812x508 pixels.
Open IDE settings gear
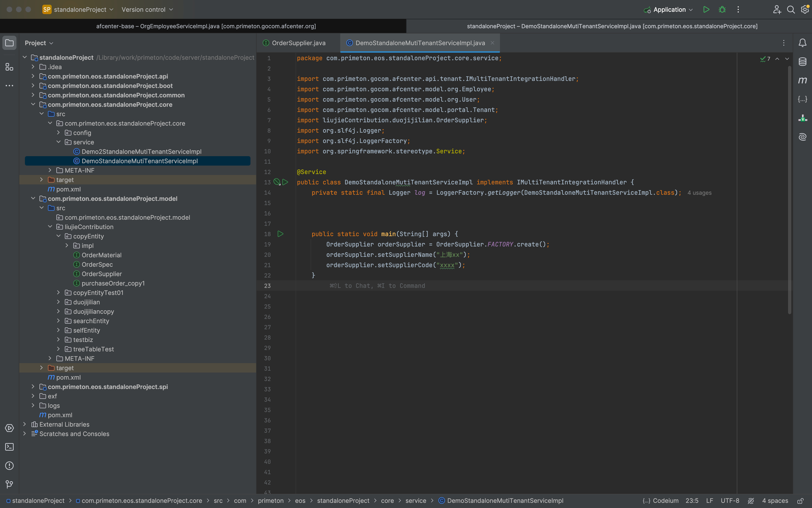click(x=805, y=9)
